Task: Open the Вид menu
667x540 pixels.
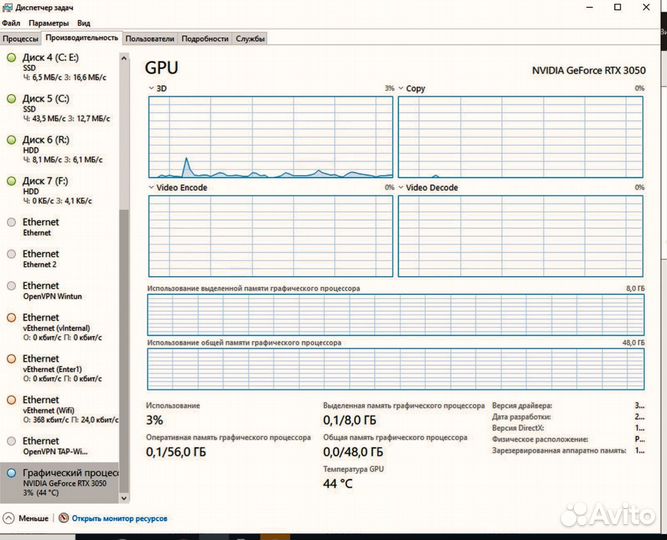Action: [83, 22]
